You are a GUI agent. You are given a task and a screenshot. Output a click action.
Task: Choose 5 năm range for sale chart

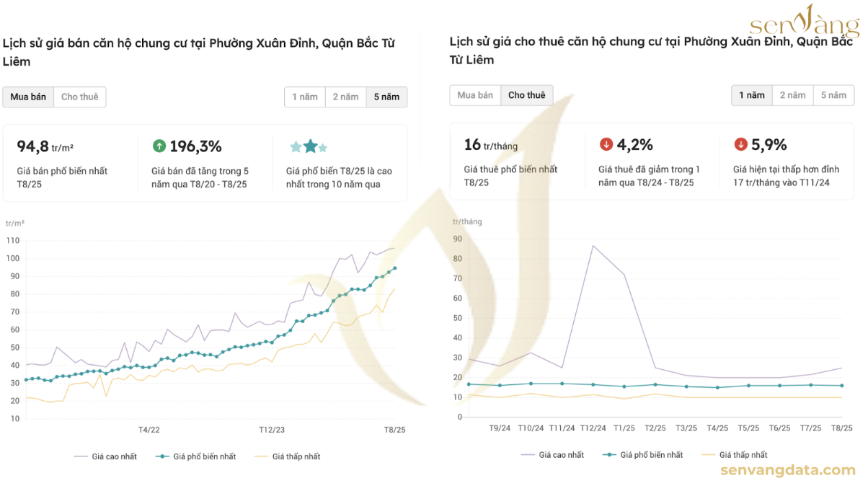point(386,97)
